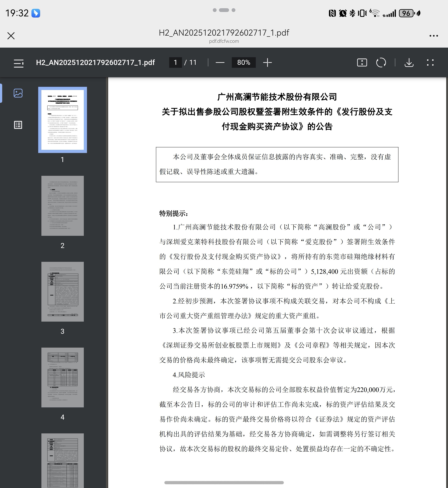Select page 3 thumbnail
This screenshot has height=488, width=448.
click(x=63, y=291)
